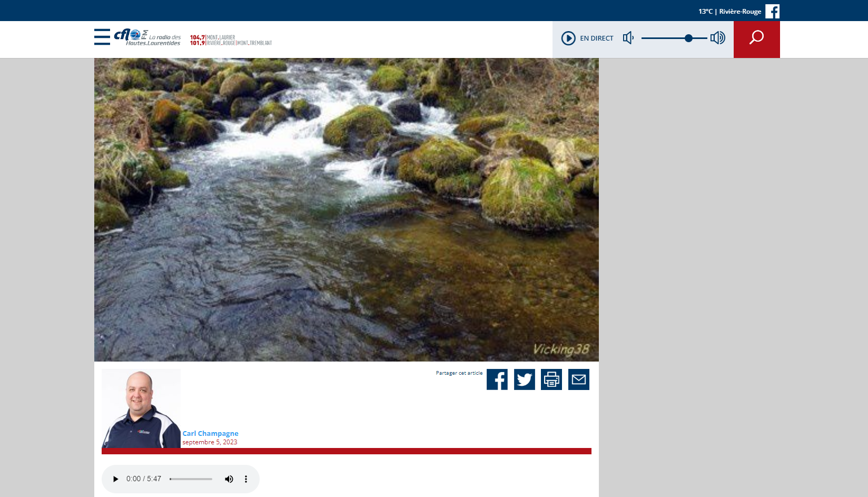Screen dimensions: 868x497
Task: View the 13°C Rivière-Rouge weather
Action: 729,12
